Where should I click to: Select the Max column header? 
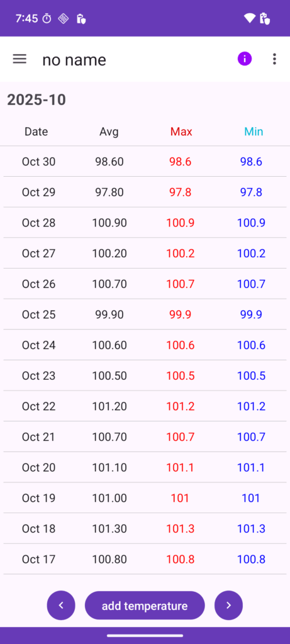coord(181,131)
